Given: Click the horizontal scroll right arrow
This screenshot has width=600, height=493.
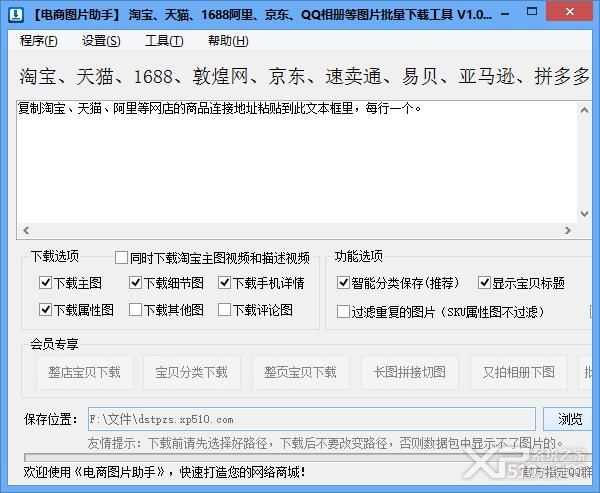Looking at the screenshot, I should point(567,230).
